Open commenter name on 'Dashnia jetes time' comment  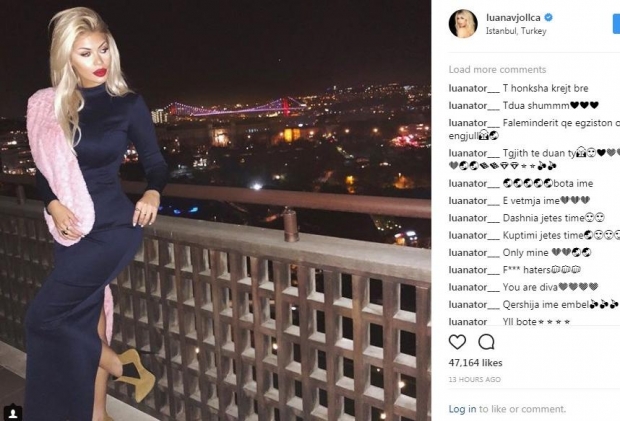(474, 218)
